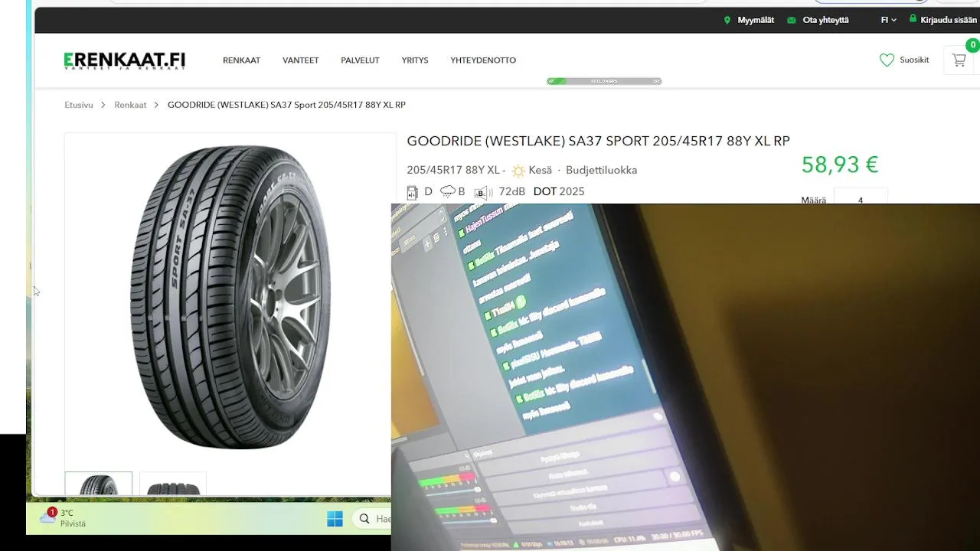Select the second tire tread thumbnail
Image resolution: width=980 pixels, height=551 pixels.
(173, 484)
